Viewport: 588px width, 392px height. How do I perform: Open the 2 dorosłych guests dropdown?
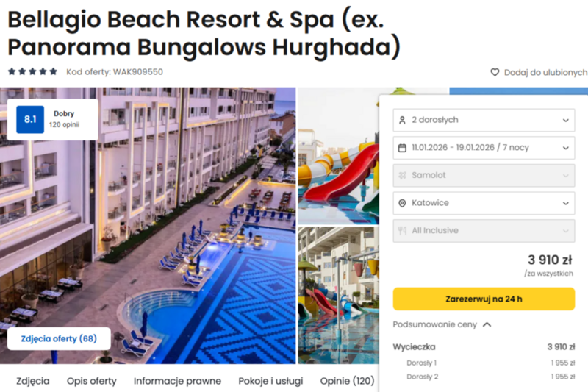[484, 120]
